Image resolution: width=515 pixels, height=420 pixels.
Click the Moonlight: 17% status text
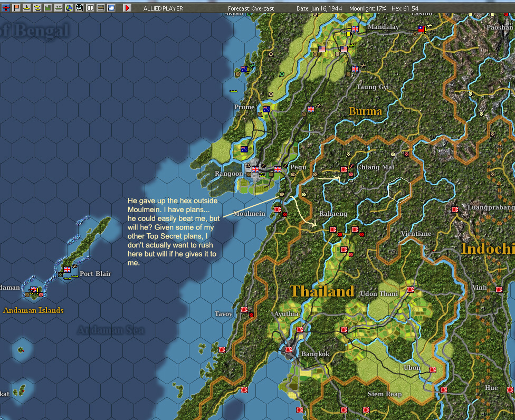368,8
